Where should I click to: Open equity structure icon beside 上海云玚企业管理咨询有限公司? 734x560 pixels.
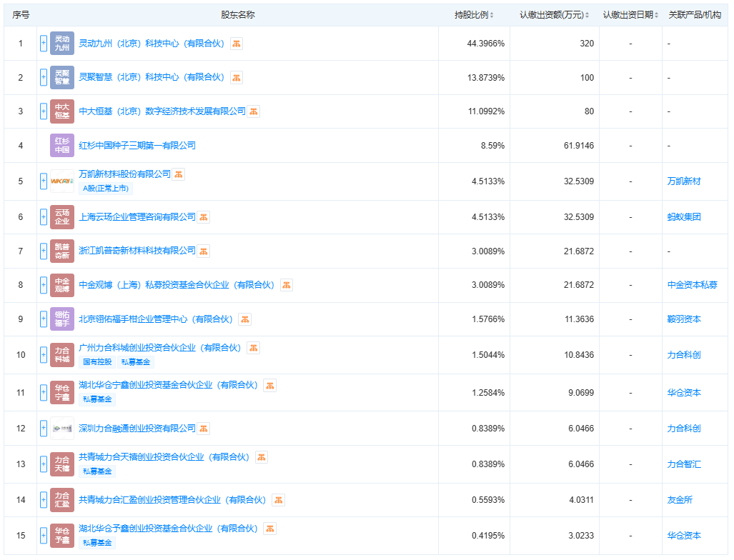(203, 217)
